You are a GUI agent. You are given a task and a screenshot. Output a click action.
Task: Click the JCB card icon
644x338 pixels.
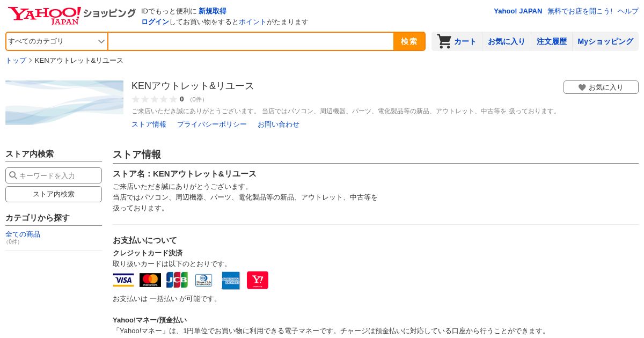[x=177, y=280]
